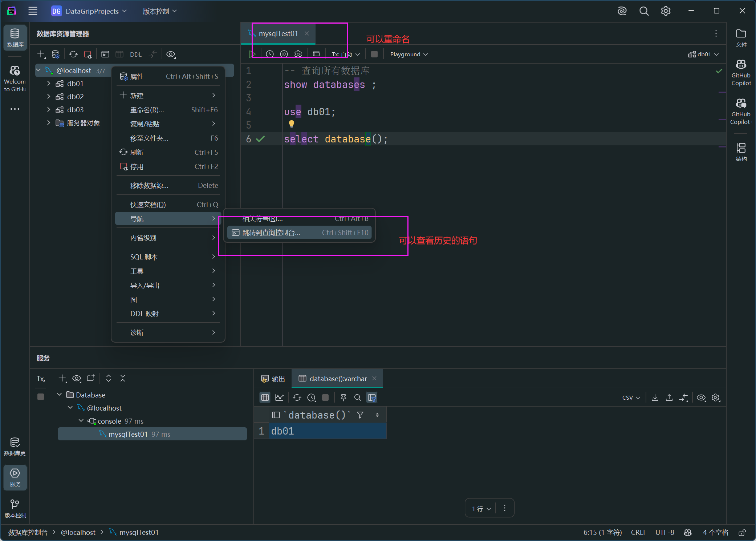Click the @localhost breadcrumb in status bar
Screen dimensions: 756x541
click(78, 532)
